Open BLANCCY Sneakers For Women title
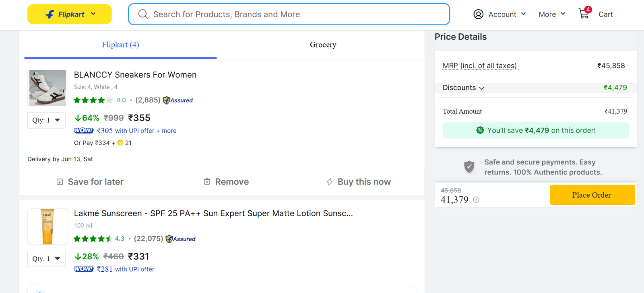The width and height of the screenshot is (644, 293). [135, 75]
